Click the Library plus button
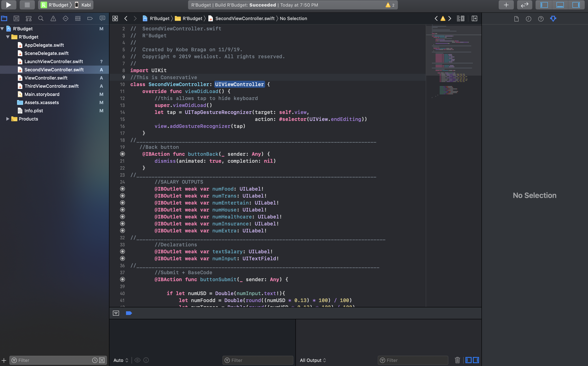588x366 pixels. (x=506, y=5)
